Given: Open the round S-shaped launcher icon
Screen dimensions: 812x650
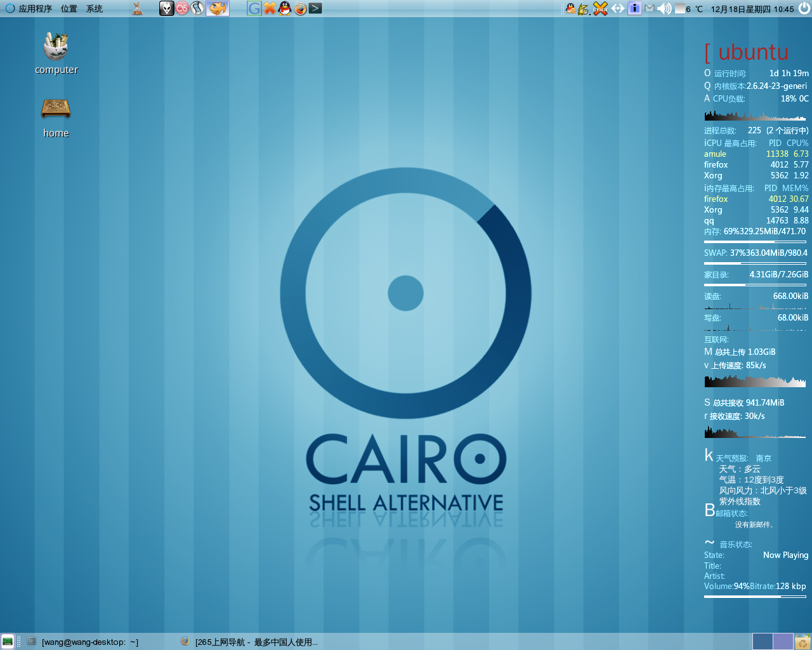Looking at the screenshot, I should tap(197, 8).
